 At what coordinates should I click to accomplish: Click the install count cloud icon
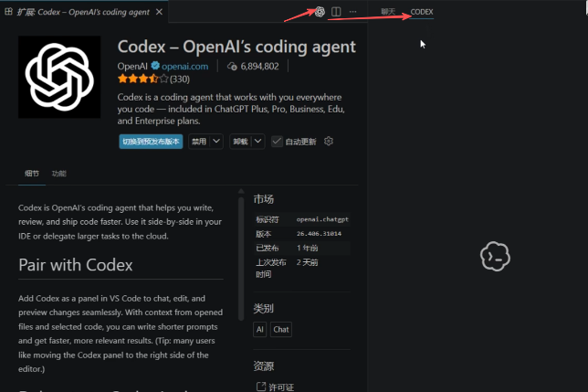(x=232, y=67)
